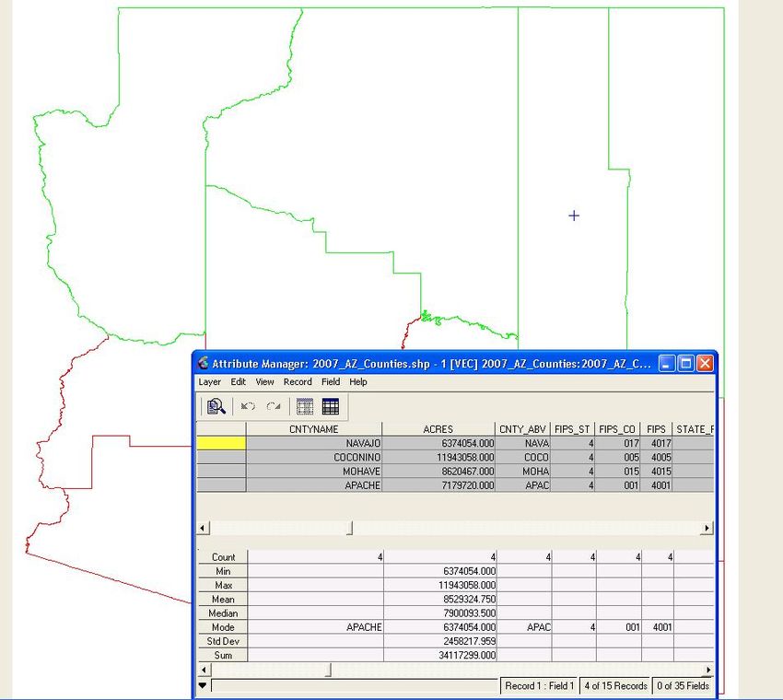This screenshot has width=783, height=700.
Task: Click the 005 FIPS_CO cell
Action: pos(617,457)
